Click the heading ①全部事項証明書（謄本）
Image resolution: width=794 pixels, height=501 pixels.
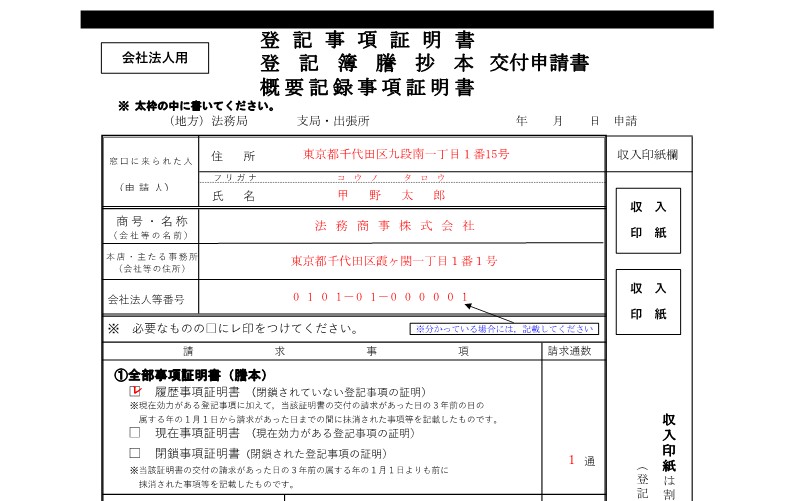click(190, 375)
